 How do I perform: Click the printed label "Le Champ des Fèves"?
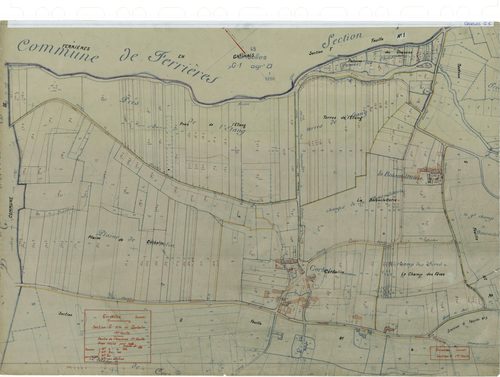(423, 275)
